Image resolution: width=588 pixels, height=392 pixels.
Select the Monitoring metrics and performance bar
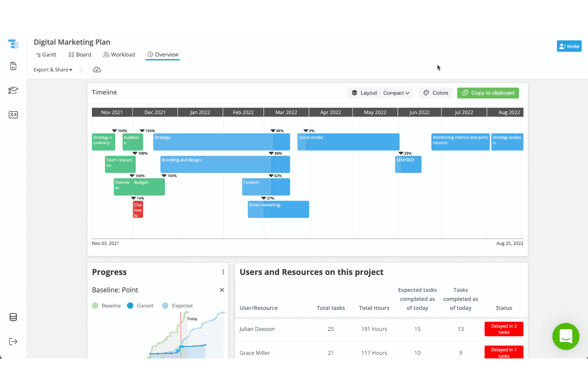460,142
